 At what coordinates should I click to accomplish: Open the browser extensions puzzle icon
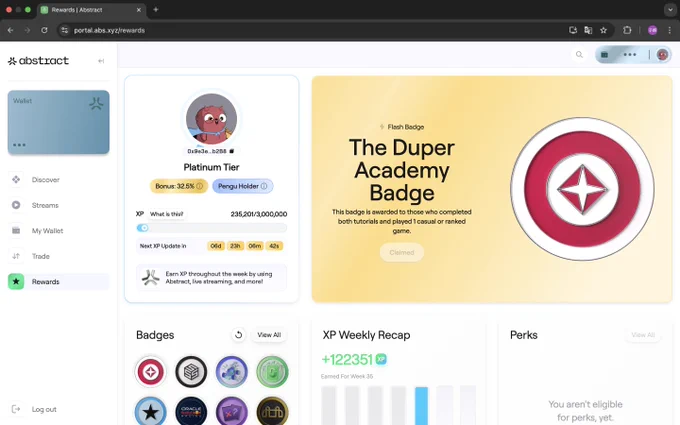click(627, 30)
